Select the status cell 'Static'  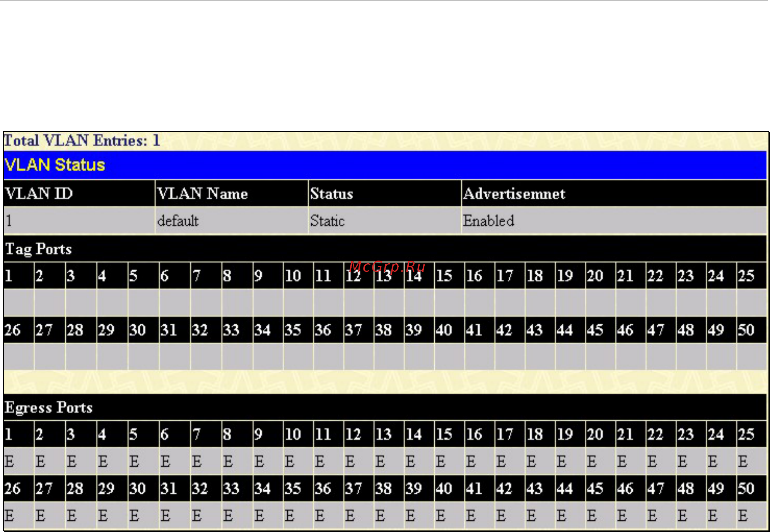coord(385,221)
